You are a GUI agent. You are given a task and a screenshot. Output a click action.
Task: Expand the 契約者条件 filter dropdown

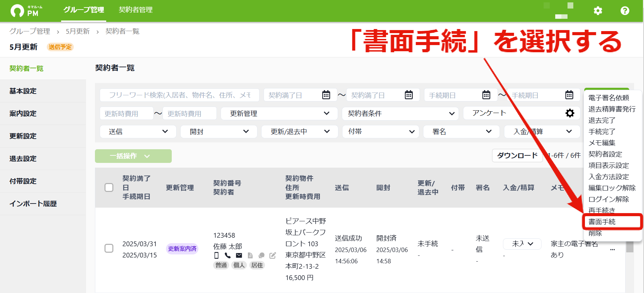(400, 113)
